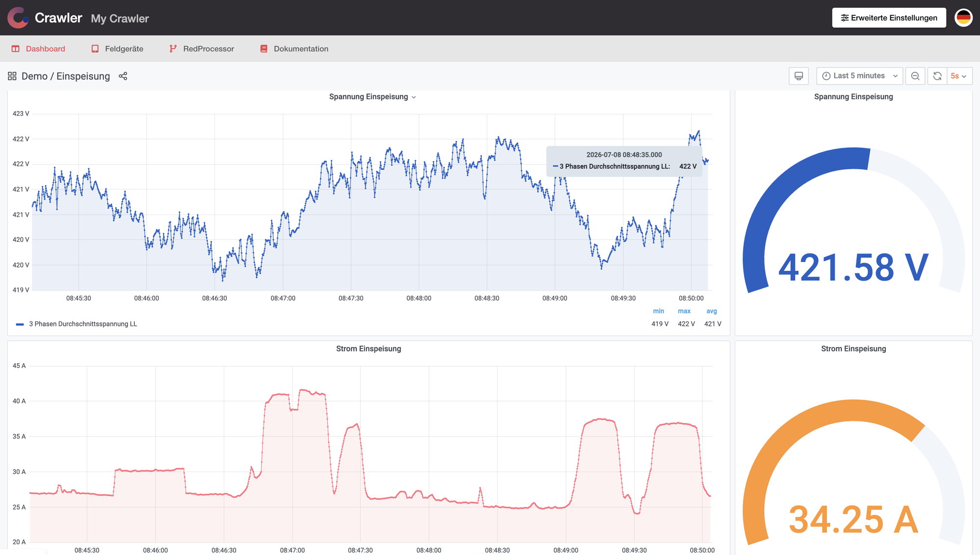The width and height of the screenshot is (980, 555).
Task: Click the Dokumentation book icon
Action: point(264,49)
